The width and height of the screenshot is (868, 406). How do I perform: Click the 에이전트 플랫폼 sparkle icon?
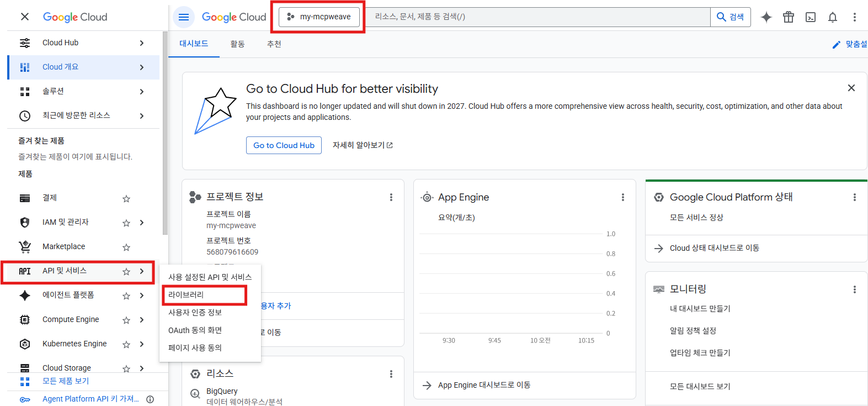click(x=25, y=296)
